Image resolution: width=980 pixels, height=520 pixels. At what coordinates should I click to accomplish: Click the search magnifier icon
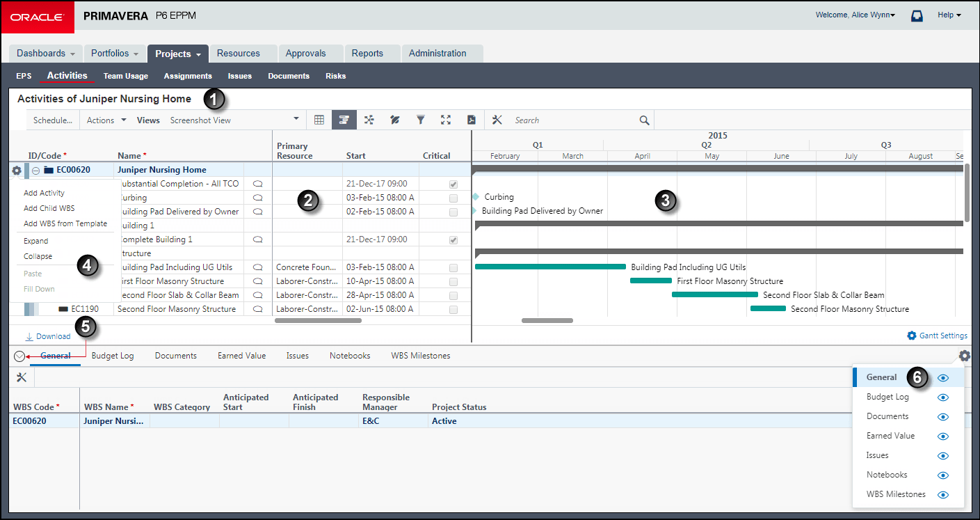645,120
